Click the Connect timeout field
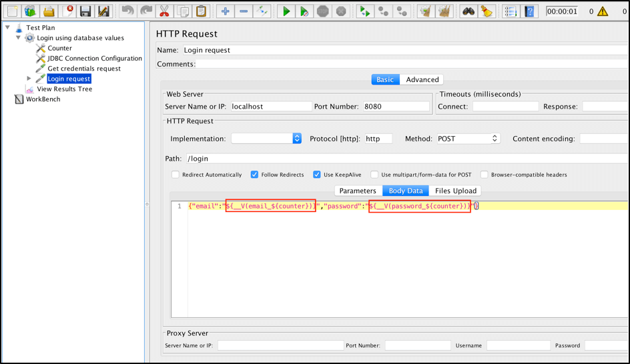This screenshot has width=630, height=364. pyautogui.click(x=505, y=107)
